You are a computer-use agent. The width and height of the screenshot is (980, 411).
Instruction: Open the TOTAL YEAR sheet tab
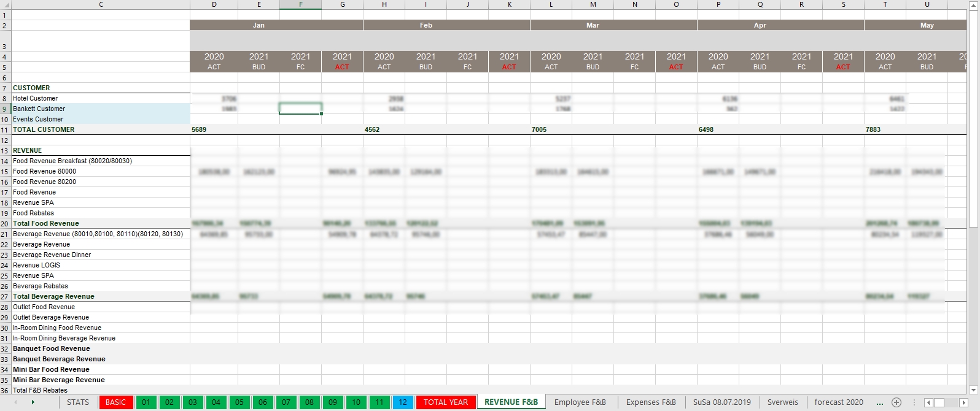point(445,402)
